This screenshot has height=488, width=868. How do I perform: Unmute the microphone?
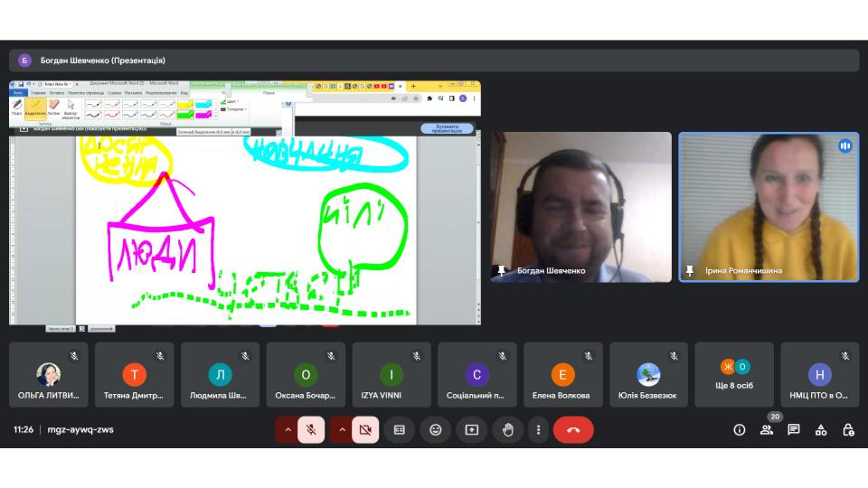(x=311, y=430)
